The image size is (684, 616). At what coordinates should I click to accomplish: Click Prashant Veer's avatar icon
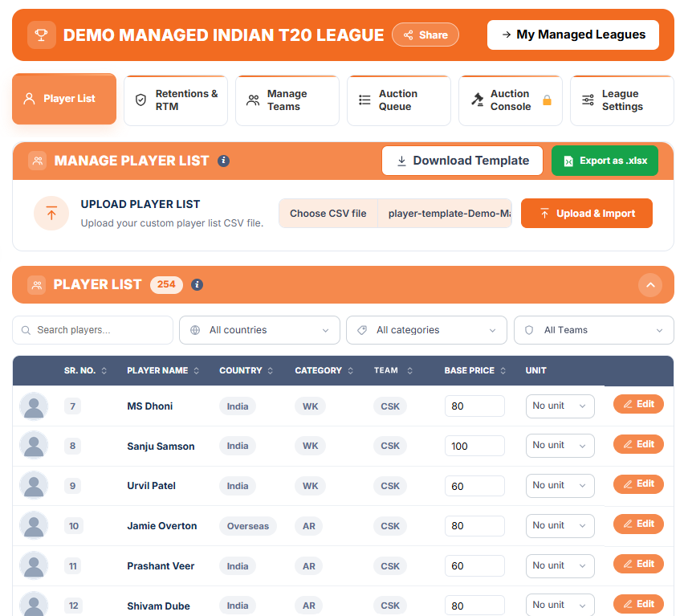tap(34, 566)
